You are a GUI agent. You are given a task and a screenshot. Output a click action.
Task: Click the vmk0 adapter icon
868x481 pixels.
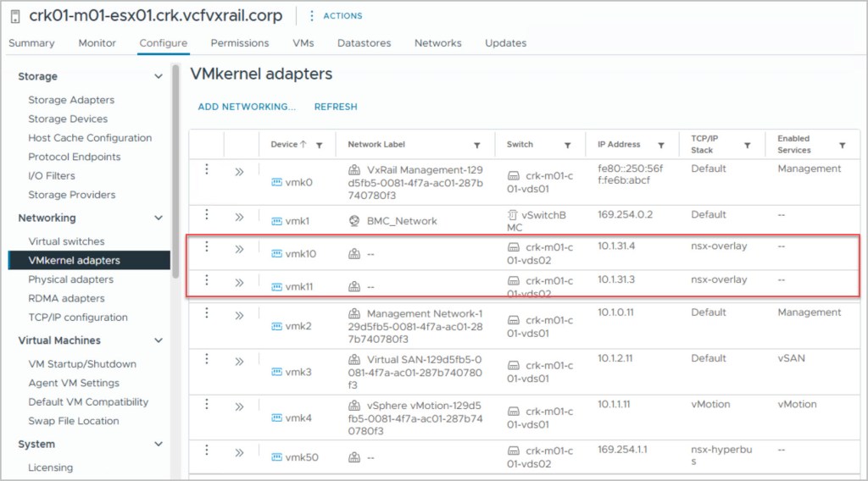tap(277, 182)
